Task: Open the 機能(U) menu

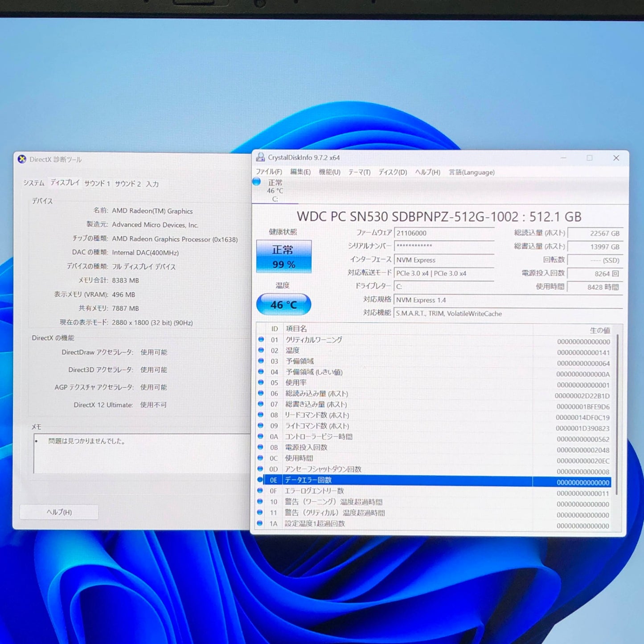Action: pos(329,172)
